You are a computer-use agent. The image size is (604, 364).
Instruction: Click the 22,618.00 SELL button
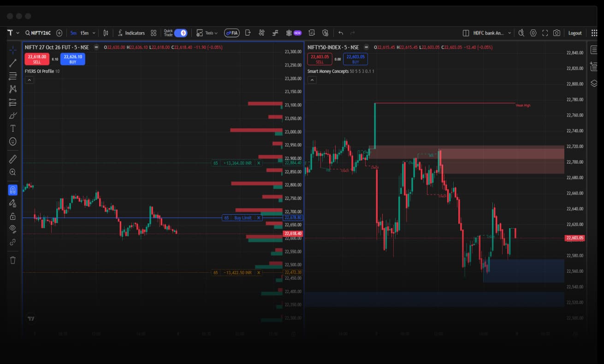point(37,59)
